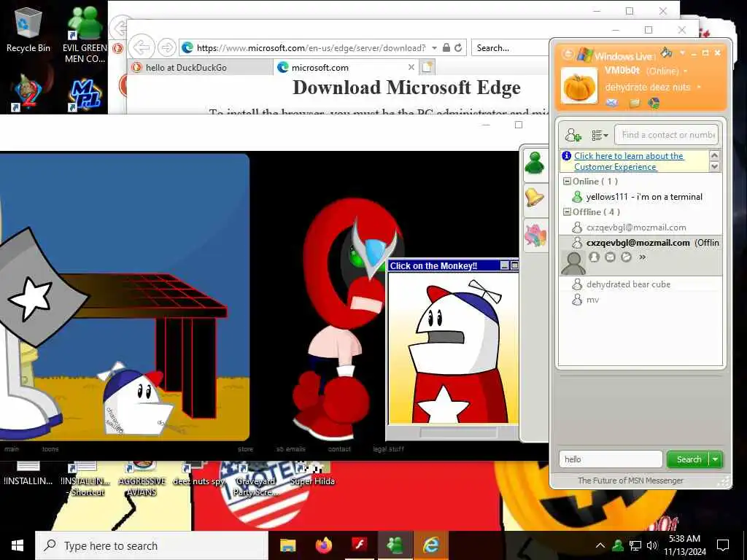Viewport: 747px width, 560px height.
Task: Open the Super Hilda desktop shortcut
Action: (312, 475)
